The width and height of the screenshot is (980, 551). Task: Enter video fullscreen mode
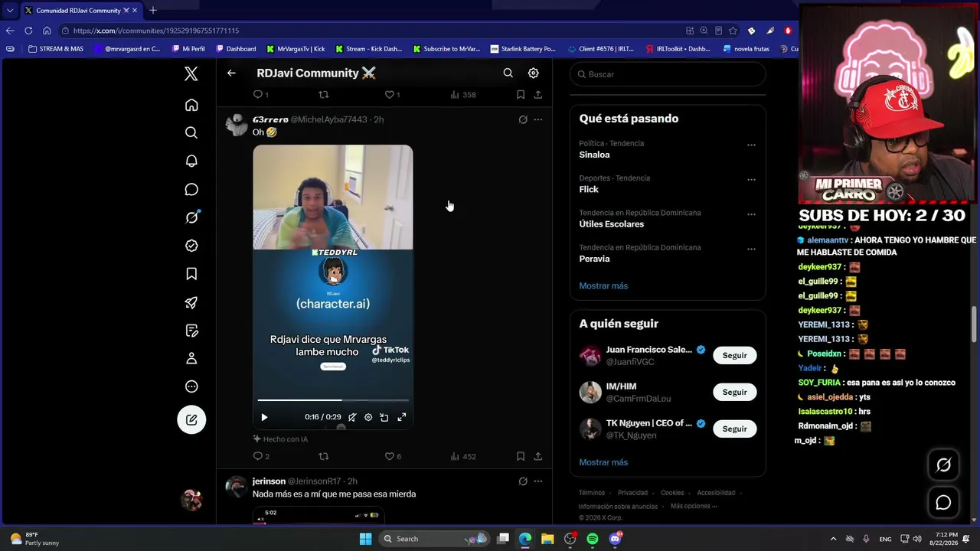point(401,417)
